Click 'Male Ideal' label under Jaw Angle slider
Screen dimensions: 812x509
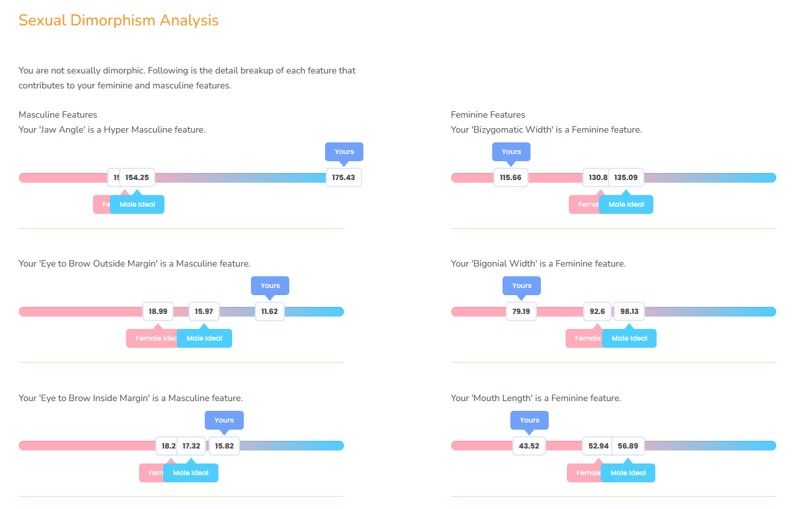137,204
